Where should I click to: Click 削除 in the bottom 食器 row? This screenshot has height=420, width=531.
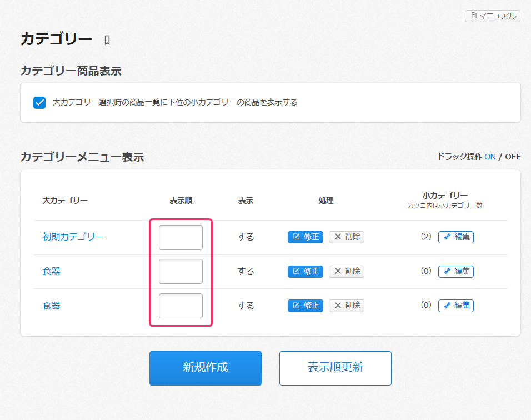tap(347, 306)
